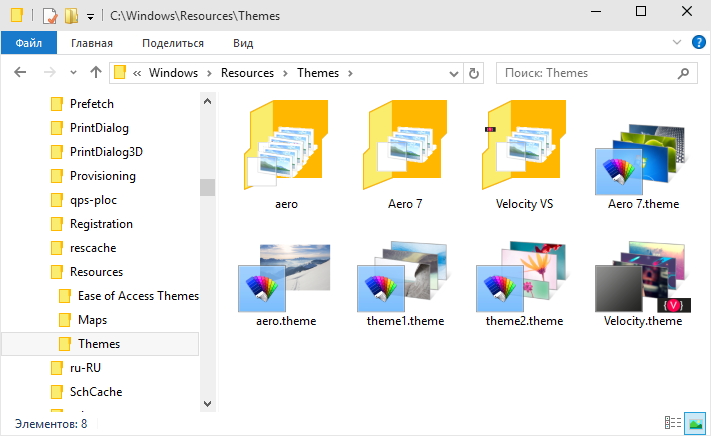This screenshot has height=436, width=711.
Task: Open Help with the question mark icon
Action: point(698,43)
